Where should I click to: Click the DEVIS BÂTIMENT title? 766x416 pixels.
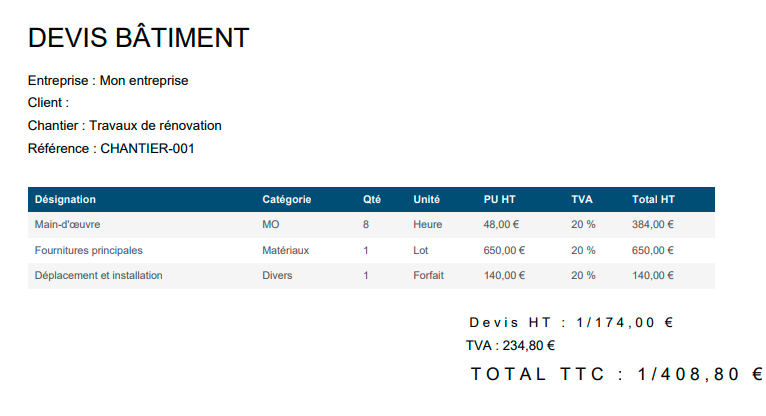[x=138, y=37]
